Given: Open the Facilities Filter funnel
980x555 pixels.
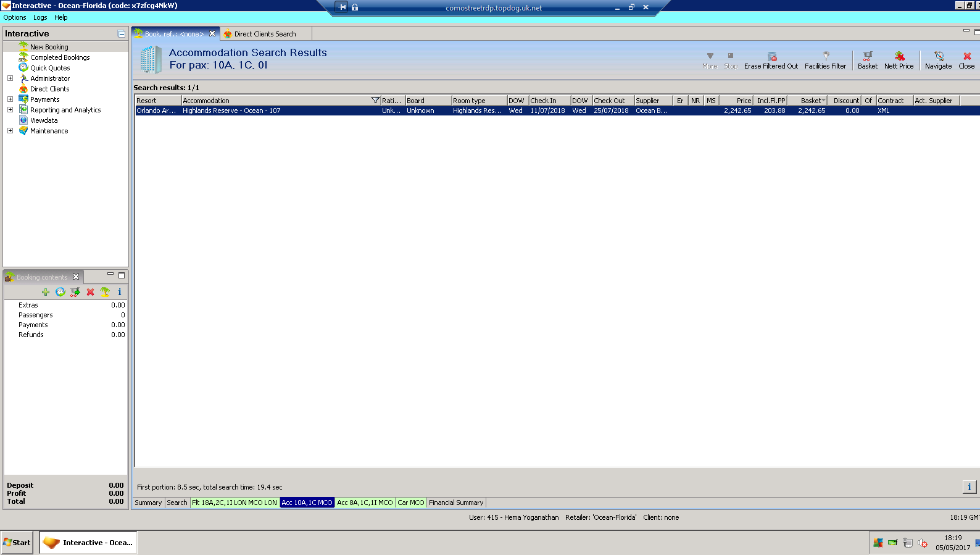Looking at the screenshot, I should pyautogui.click(x=825, y=60).
